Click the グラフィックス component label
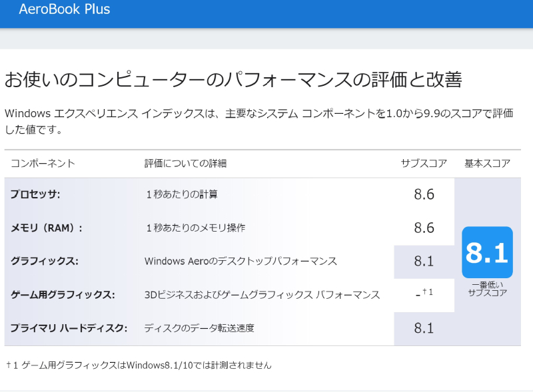The width and height of the screenshot is (533, 392). coord(45,261)
